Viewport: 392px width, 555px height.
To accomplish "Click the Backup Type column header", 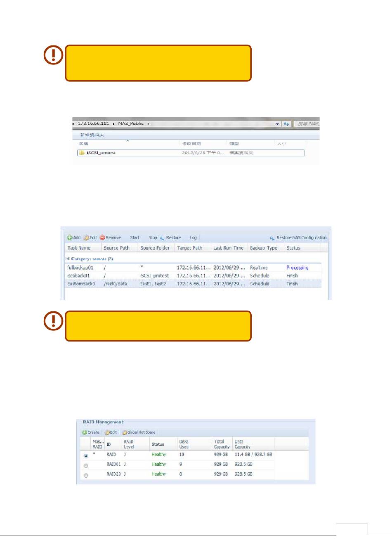I will pos(264,248).
